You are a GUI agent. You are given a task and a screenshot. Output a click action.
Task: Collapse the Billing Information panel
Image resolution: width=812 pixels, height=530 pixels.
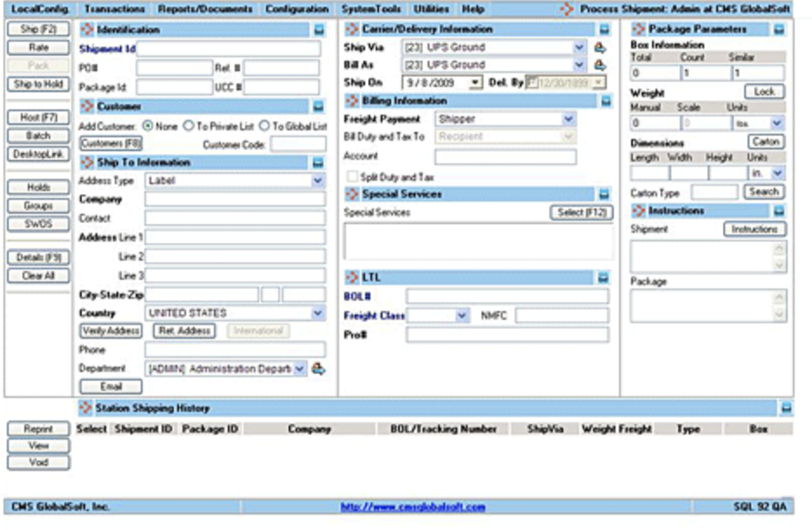(607, 100)
